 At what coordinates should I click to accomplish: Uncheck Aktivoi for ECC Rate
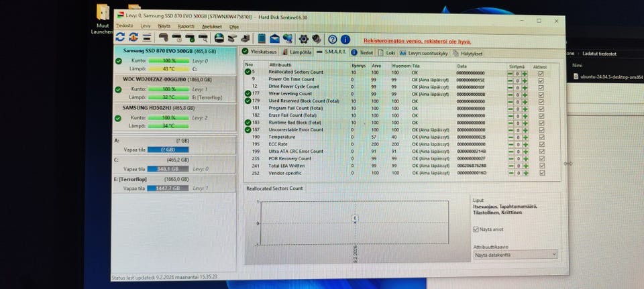541,145
